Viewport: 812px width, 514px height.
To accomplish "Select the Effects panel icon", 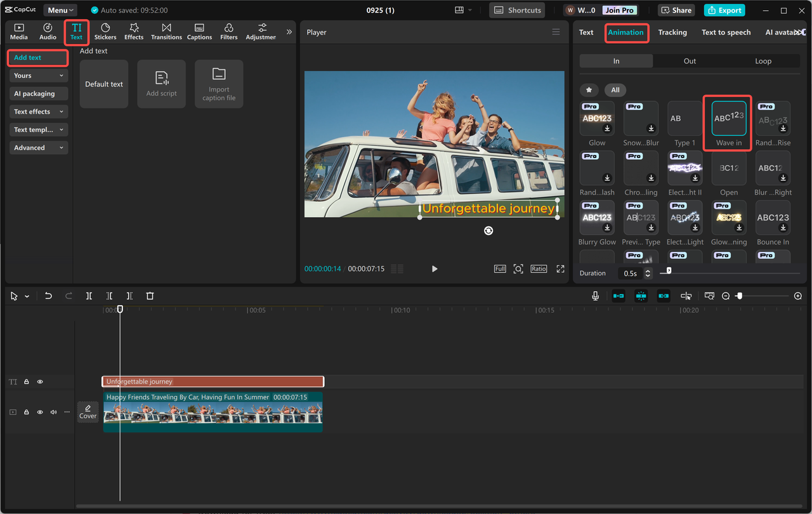I will [x=133, y=32].
